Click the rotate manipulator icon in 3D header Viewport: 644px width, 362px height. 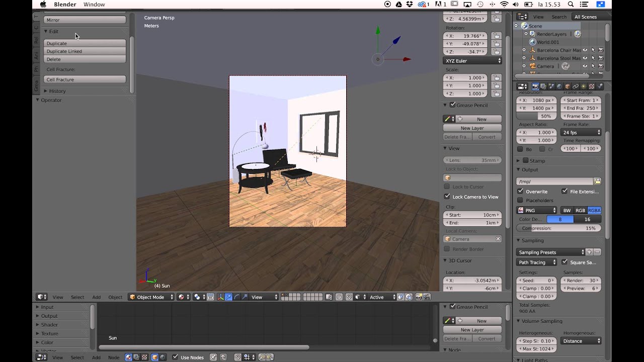237,297
